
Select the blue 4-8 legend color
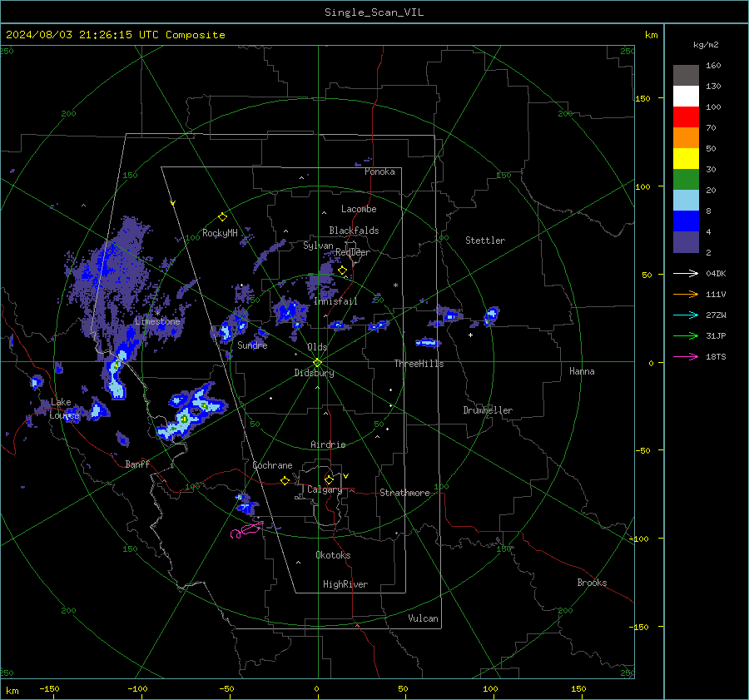click(686, 221)
